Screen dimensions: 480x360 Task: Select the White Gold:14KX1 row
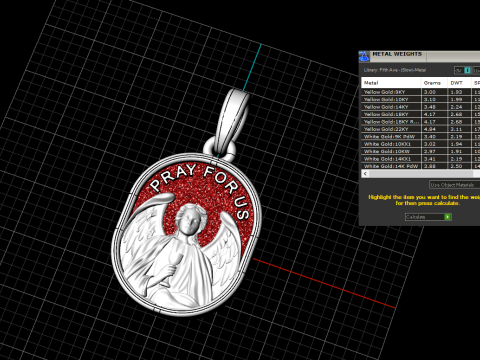[421, 159]
